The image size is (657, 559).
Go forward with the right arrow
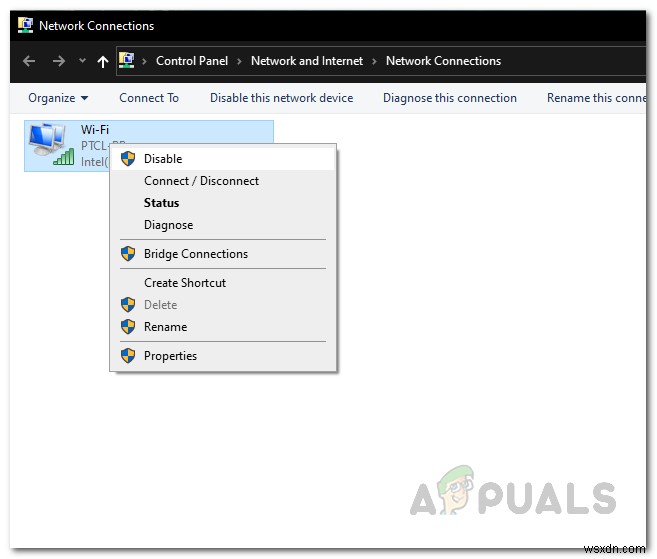[59, 61]
